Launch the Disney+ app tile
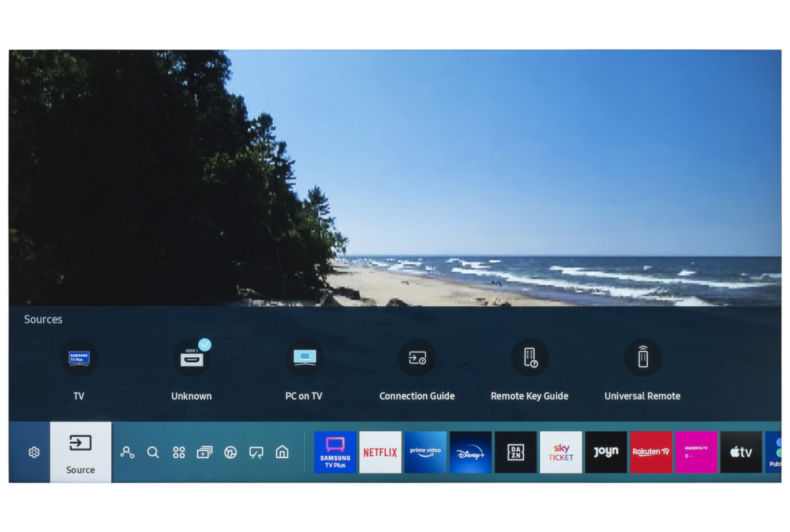Viewport: 790px width, 532px height. 470,452
